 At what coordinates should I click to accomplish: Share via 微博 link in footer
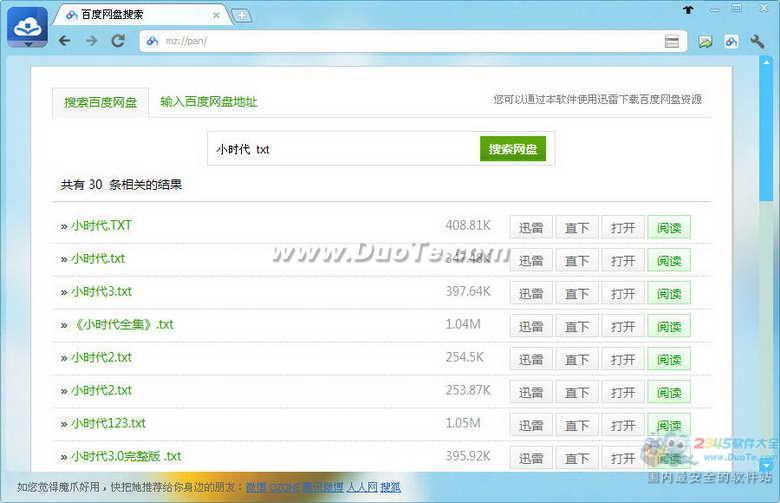click(256, 487)
